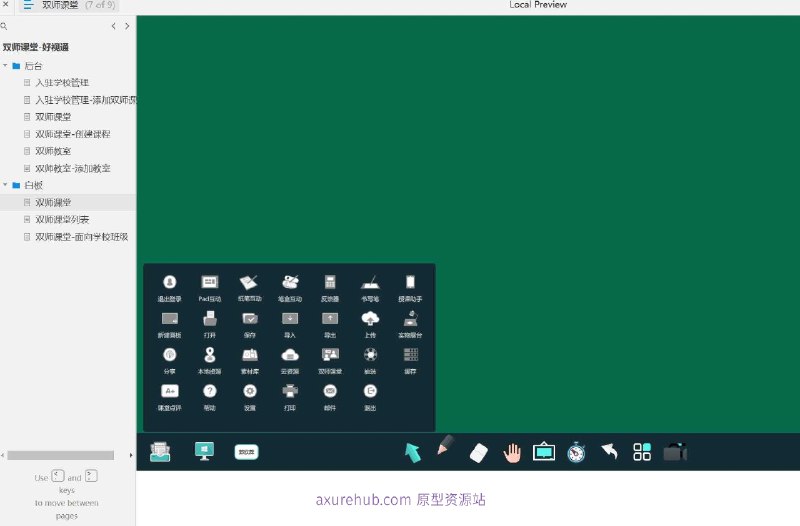Select the arrow pointer tool
The image size is (800, 526).
click(x=412, y=453)
